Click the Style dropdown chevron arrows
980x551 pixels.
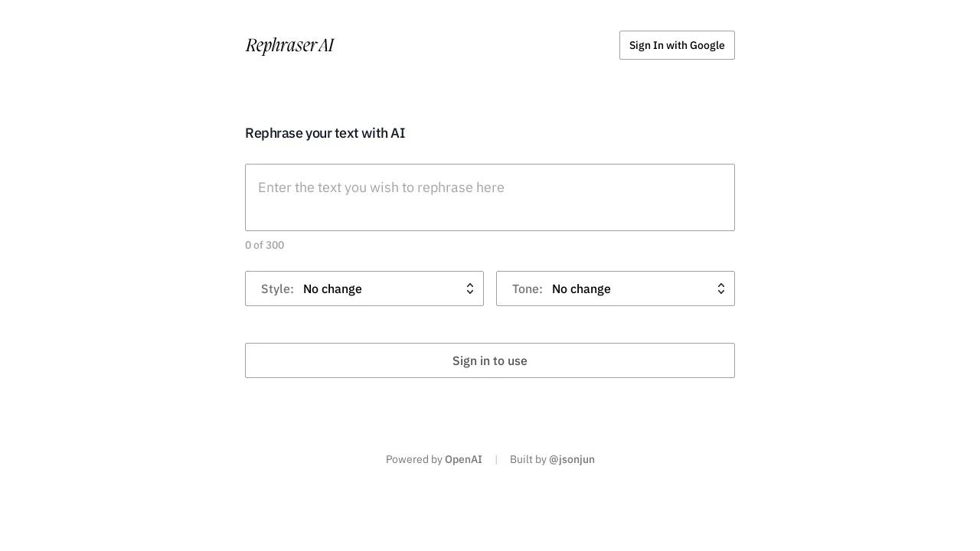pos(470,289)
